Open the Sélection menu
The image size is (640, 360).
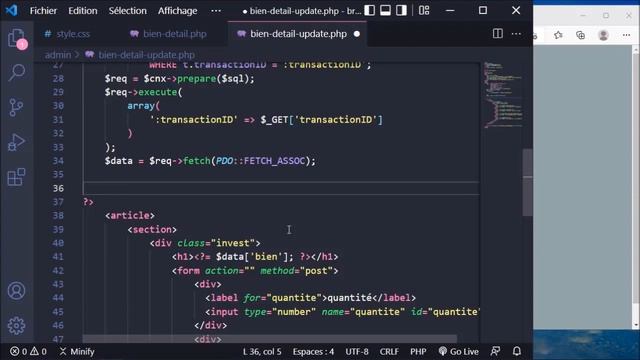(127, 11)
